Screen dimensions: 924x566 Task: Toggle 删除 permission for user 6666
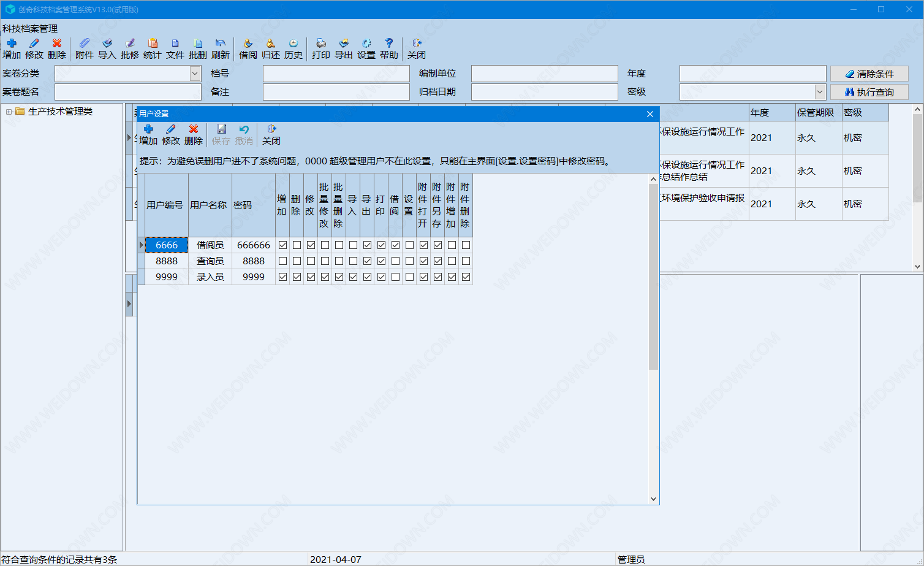tap(297, 245)
